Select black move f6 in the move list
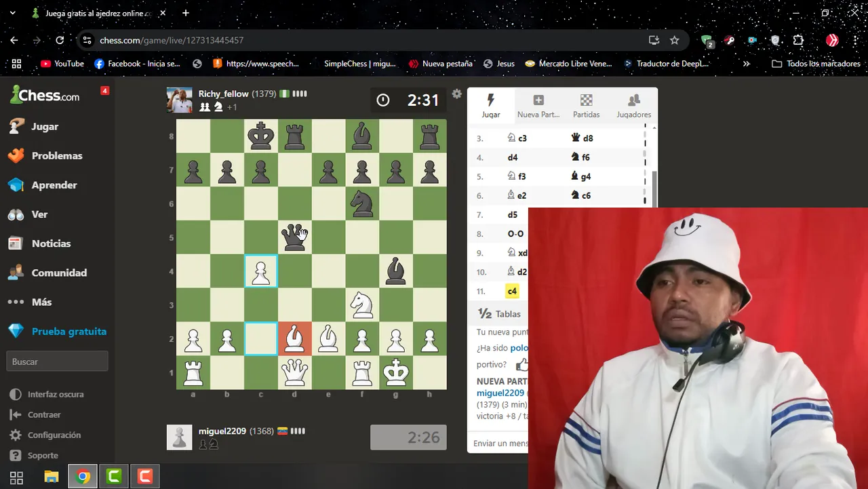868x489 pixels. (580, 157)
